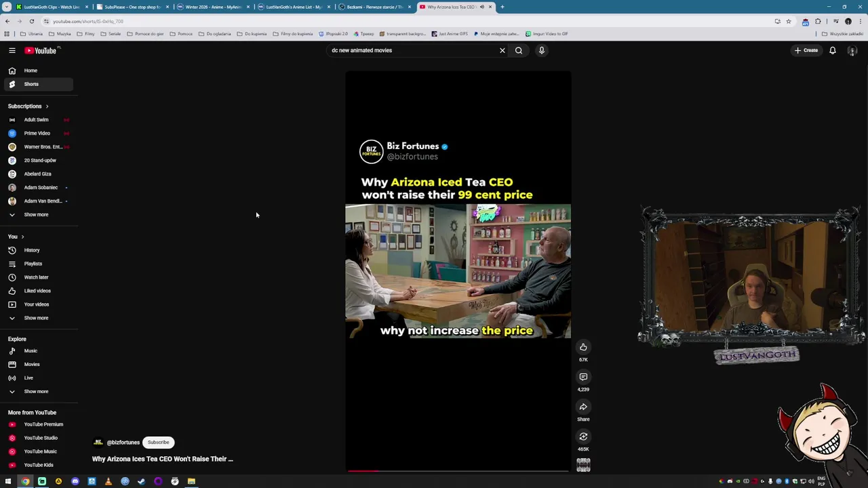Open YouTube Kids
Viewport: 868px width, 488px height.
click(37, 465)
